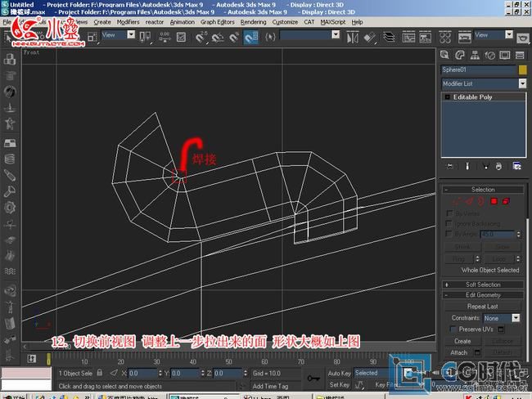Viewport: 532px width, 399px height.
Task: Open the Motion command panel tab
Action: pos(489,55)
